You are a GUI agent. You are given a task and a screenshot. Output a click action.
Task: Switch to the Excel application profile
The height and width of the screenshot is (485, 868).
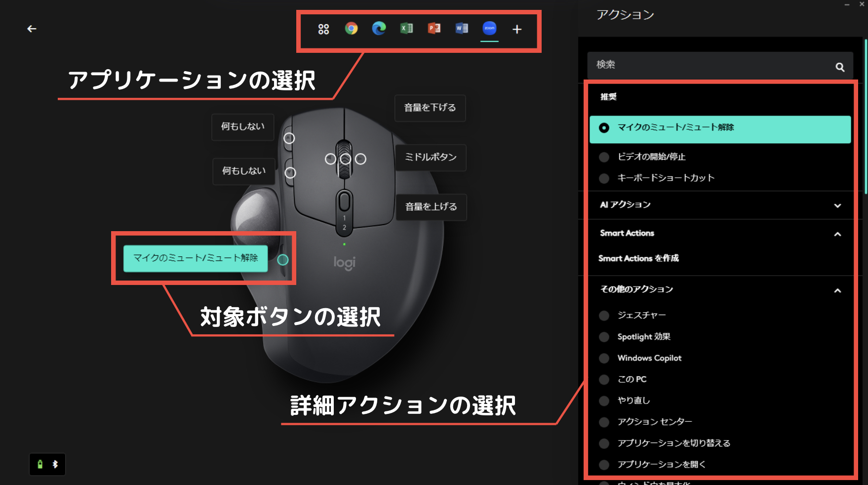point(406,29)
